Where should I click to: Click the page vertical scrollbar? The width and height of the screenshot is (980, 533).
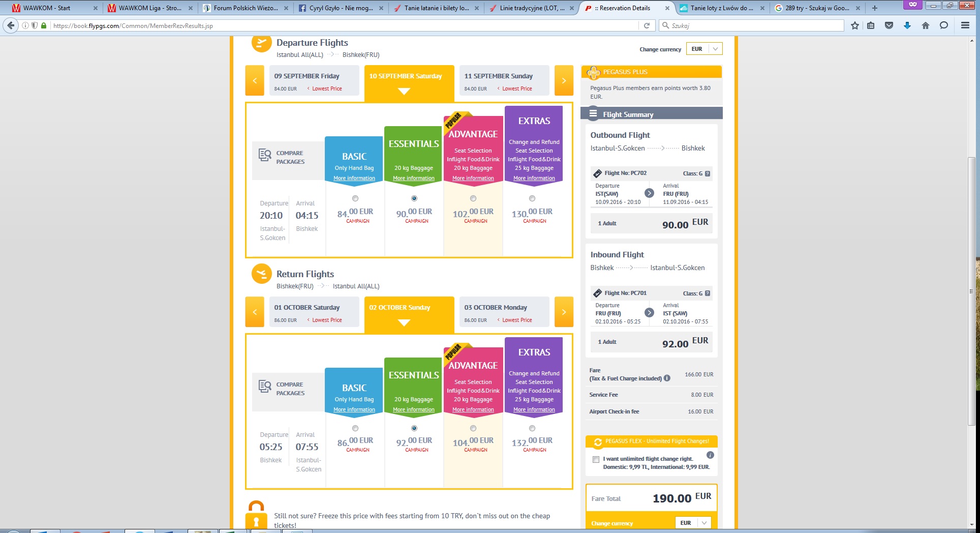coord(971,291)
